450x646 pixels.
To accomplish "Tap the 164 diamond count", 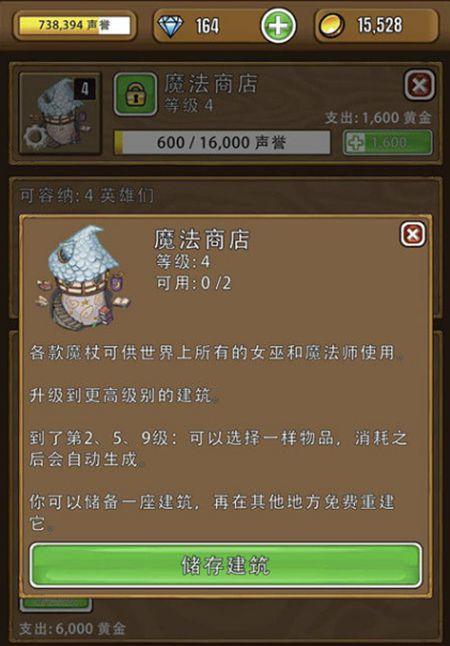I will coord(207,26).
